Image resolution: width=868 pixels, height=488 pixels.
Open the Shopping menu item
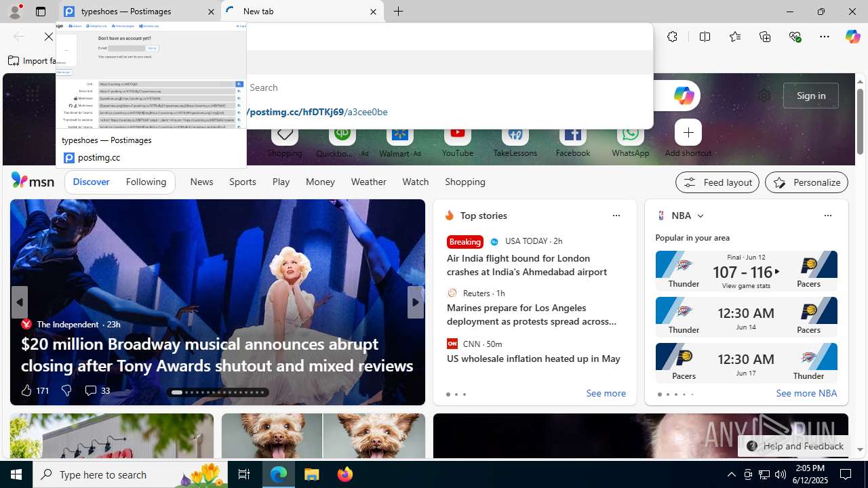[x=465, y=182]
